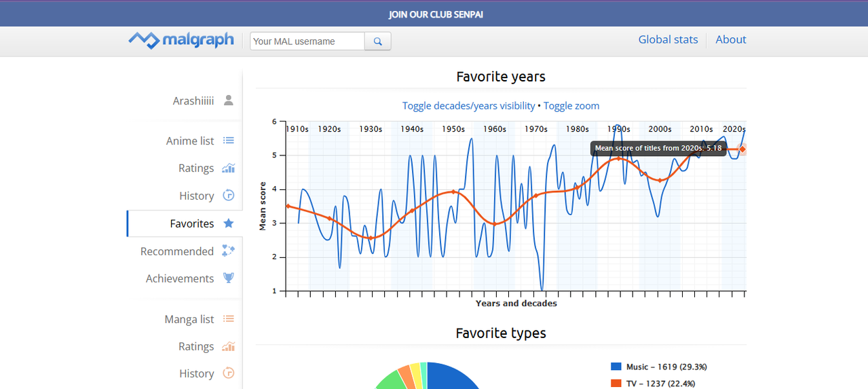Click the 1980s decade label

pyautogui.click(x=578, y=129)
